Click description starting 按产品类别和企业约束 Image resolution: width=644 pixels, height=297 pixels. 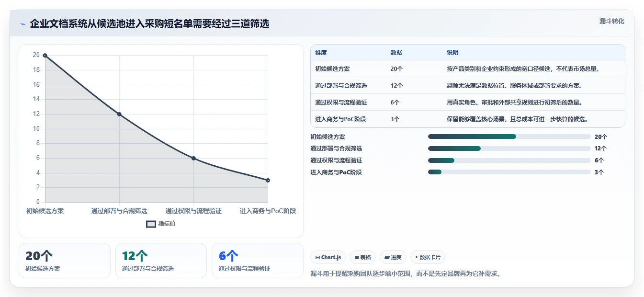click(x=523, y=69)
